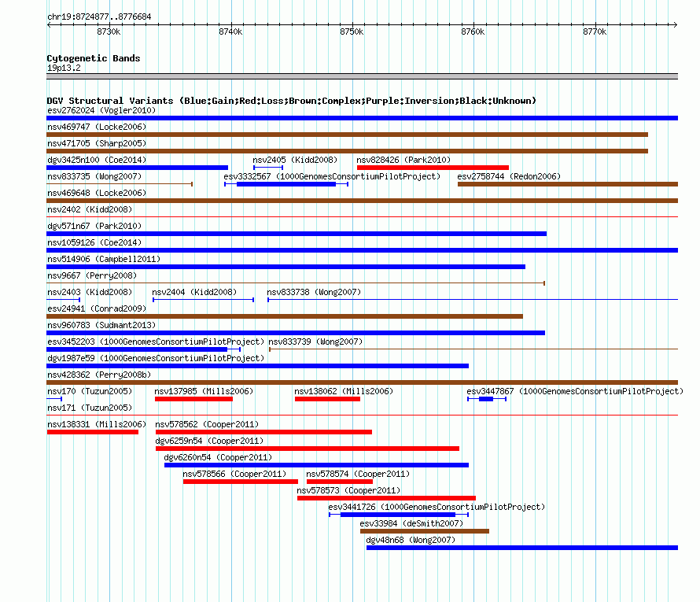This screenshot has width=700, height=602.
Task: Click the esv2762024 (Vogler2010) variant label
Action: pos(101,110)
